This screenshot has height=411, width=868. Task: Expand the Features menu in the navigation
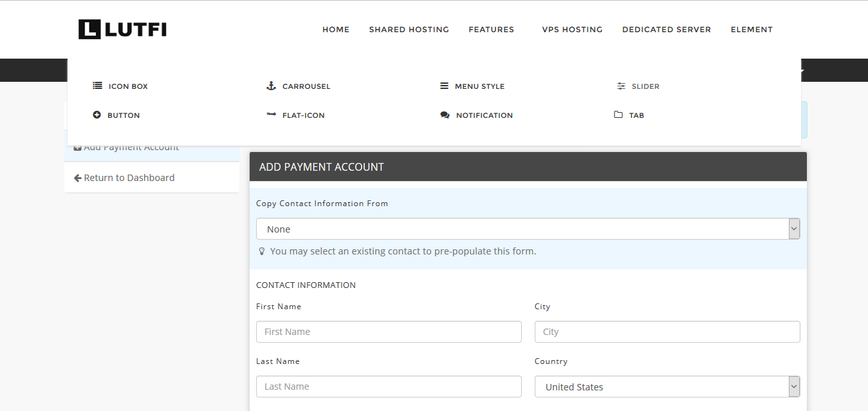pos(491,29)
